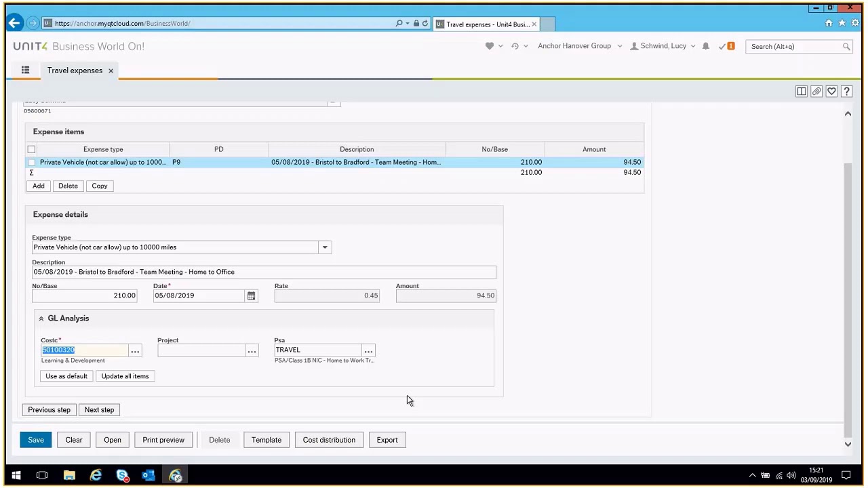Open the Expense type dropdown arrow
The height and width of the screenshot is (488, 868).
(x=325, y=247)
